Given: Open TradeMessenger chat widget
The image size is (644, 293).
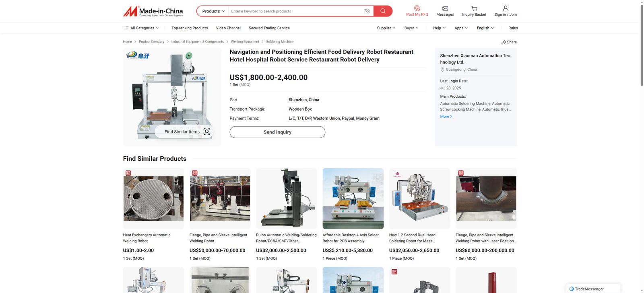Looking at the screenshot, I should pos(588,289).
